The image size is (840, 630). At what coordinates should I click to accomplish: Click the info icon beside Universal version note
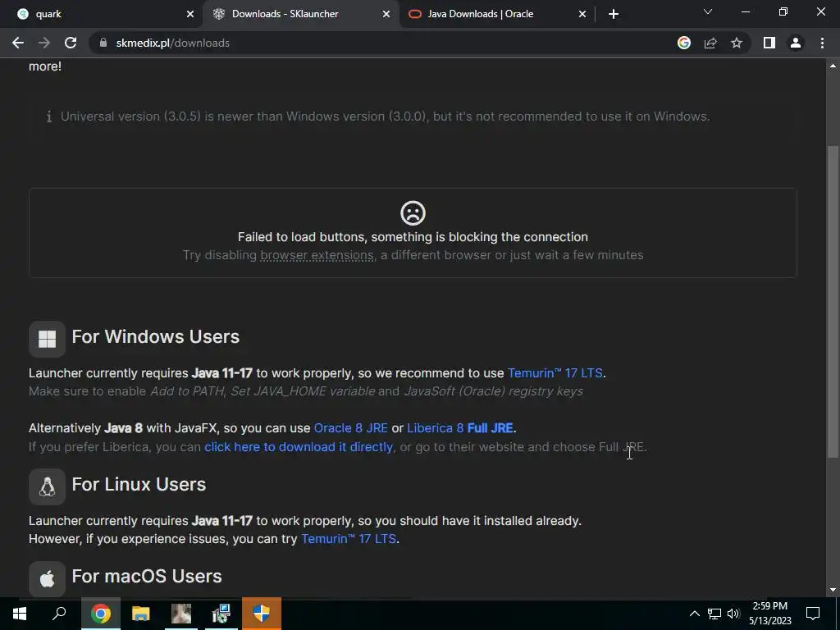[x=48, y=116]
